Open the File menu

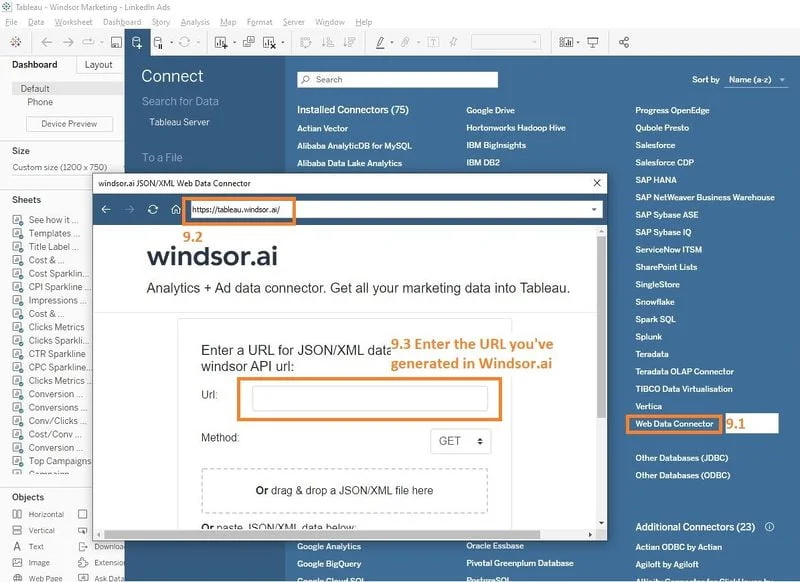[11, 22]
